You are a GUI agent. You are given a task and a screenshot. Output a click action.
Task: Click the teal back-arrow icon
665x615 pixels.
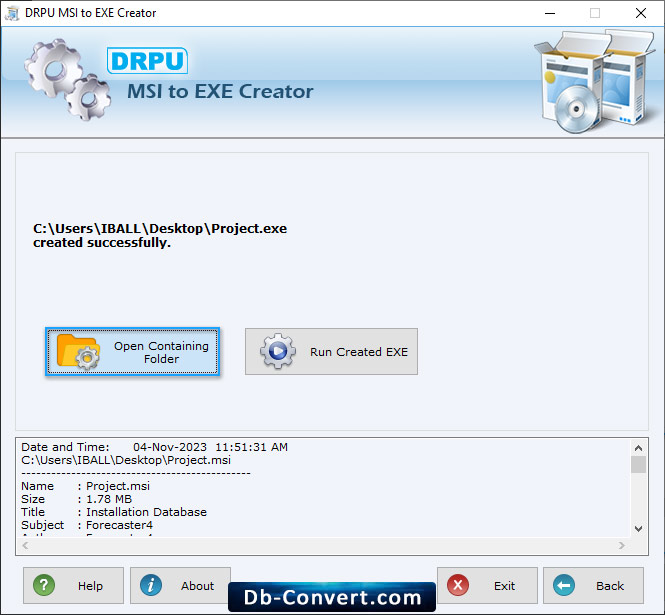point(564,585)
